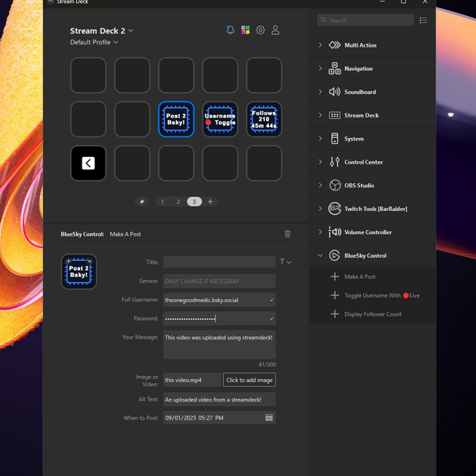Click the When to Post date field
476x476 pixels.
(220, 418)
